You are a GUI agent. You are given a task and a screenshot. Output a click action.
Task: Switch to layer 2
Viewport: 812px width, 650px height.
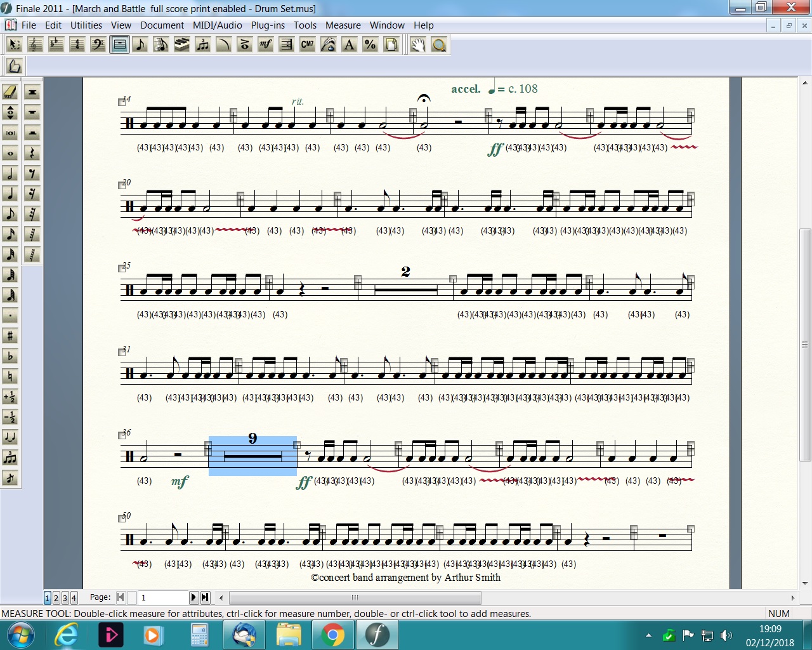pyautogui.click(x=56, y=597)
